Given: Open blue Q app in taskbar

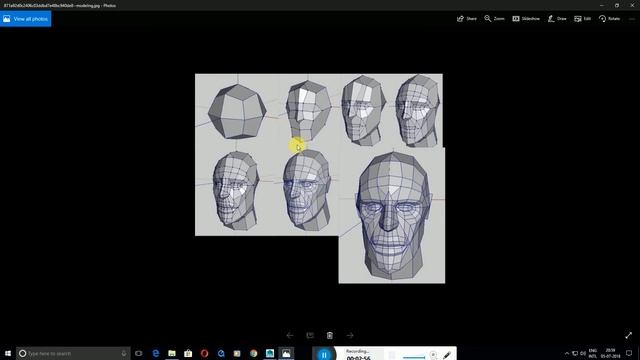Looking at the screenshot, I should 221,353.
